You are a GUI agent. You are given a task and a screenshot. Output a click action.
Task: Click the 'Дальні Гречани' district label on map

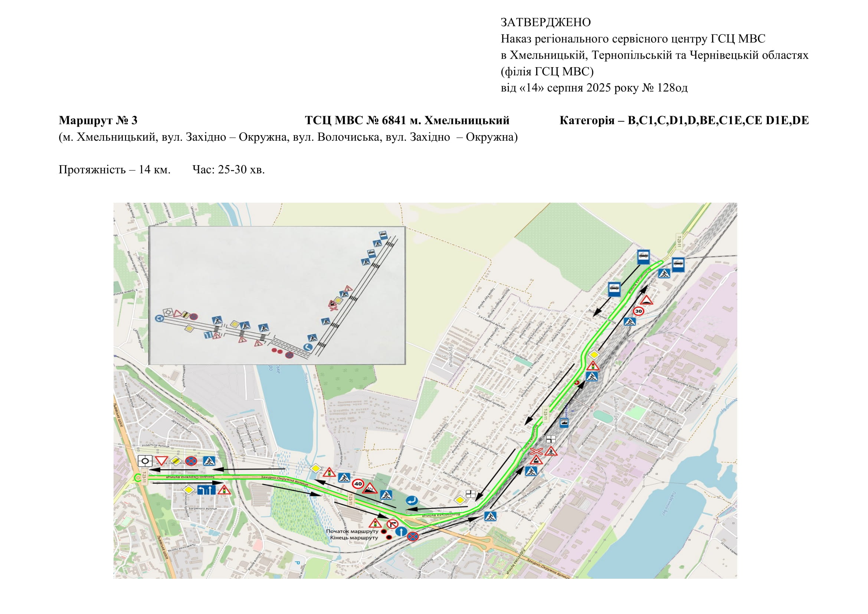click(616, 415)
